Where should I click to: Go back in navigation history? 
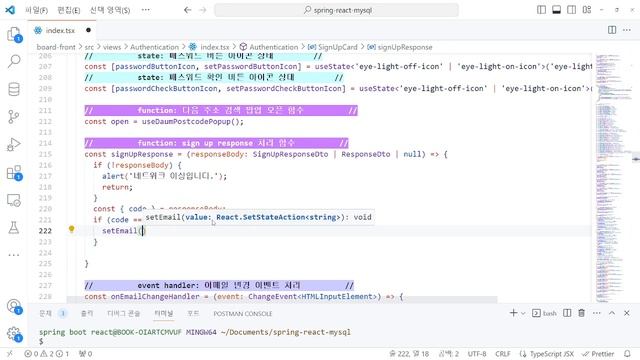pyautogui.click(x=188, y=10)
